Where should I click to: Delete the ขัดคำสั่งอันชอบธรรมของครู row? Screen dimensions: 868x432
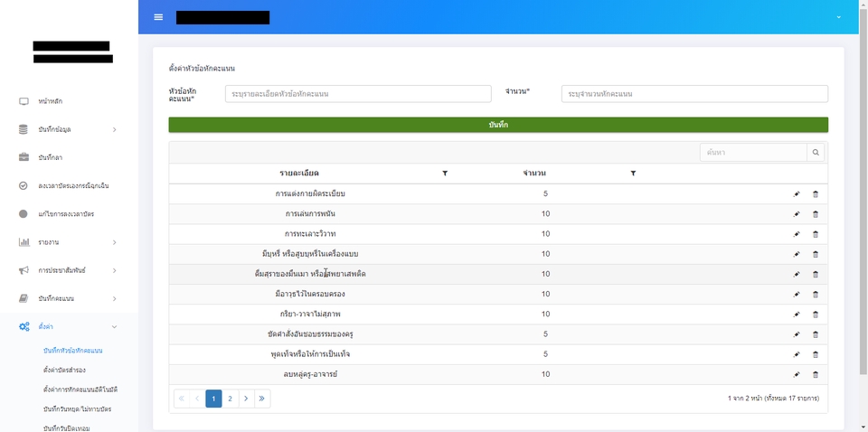point(816,334)
